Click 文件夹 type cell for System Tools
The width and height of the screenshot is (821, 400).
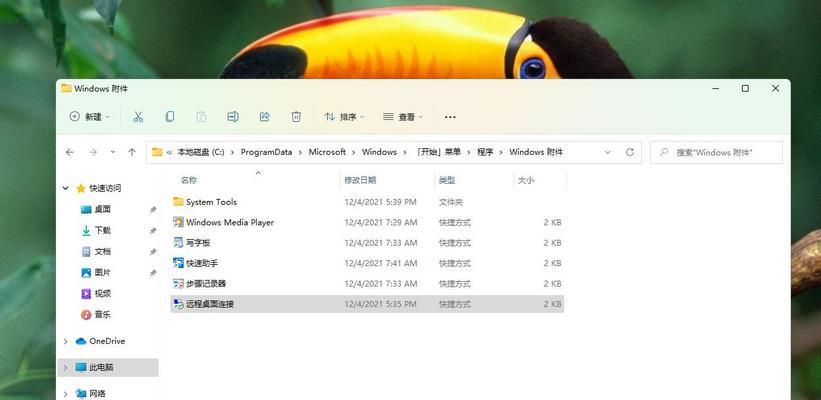tap(451, 202)
